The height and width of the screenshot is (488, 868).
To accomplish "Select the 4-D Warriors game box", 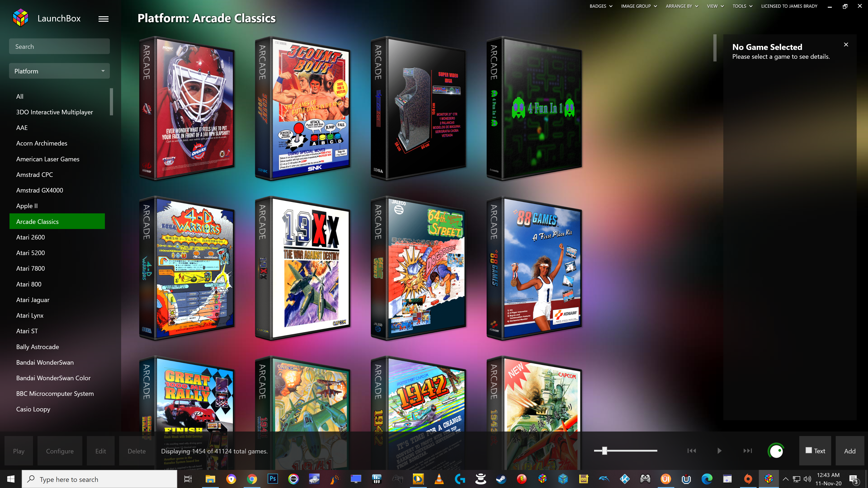I will pyautogui.click(x=187, y=268).
